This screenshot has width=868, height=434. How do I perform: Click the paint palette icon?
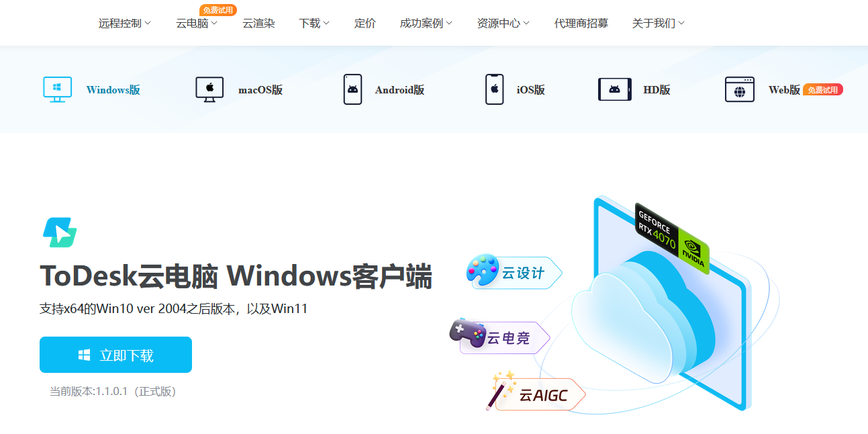[483, 270]
